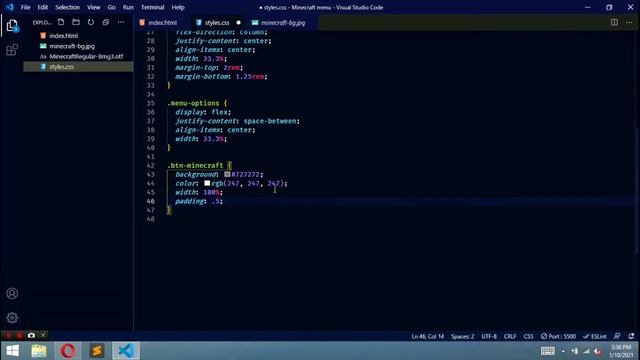The height and width of the screenshot is (360, 640).
Task: Collapse all folders in Explorer
Action: (x=106, y=22)
